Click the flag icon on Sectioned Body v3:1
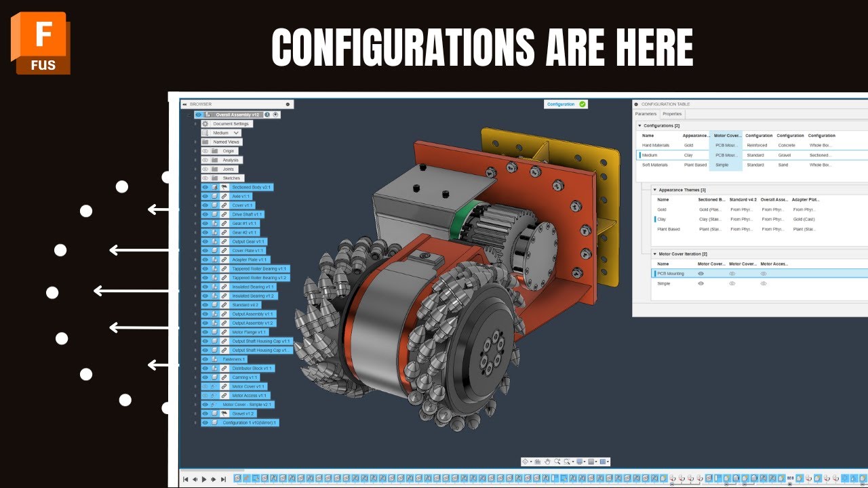The image size is (868, 488). coord(224,187)
